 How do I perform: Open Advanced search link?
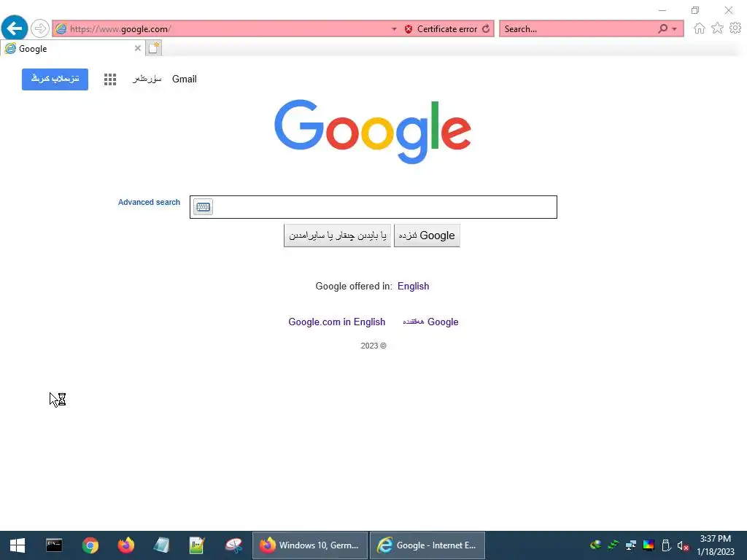coord(149,202)
